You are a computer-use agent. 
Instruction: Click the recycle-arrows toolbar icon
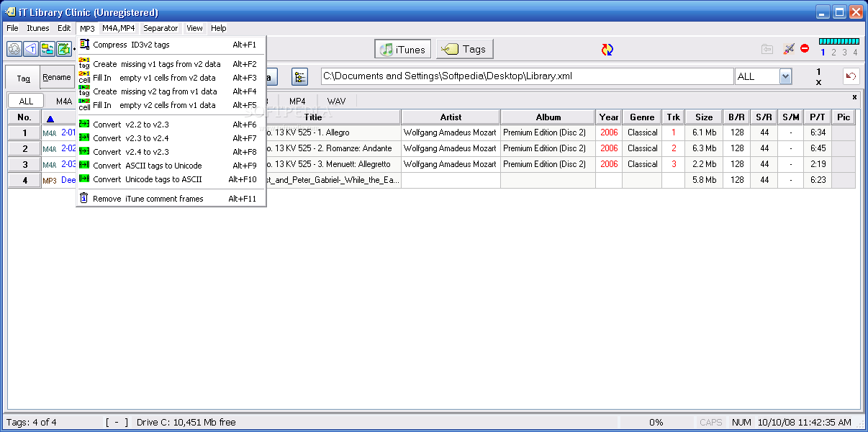(14, 49)
